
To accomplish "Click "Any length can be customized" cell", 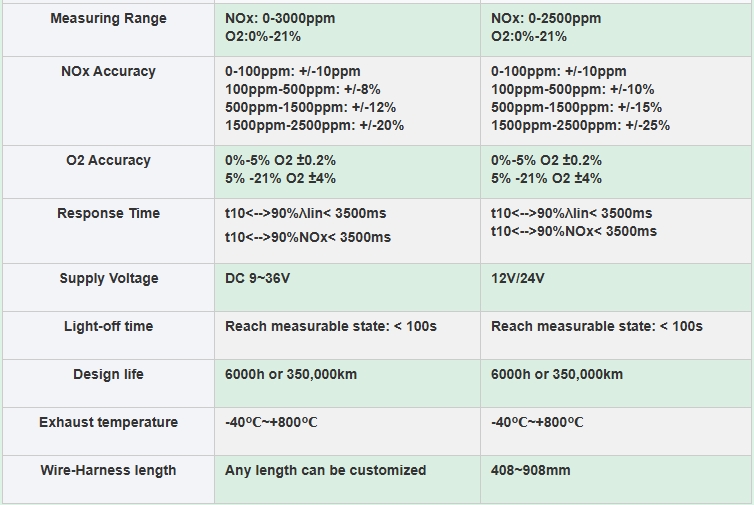I will coord(326,471).
